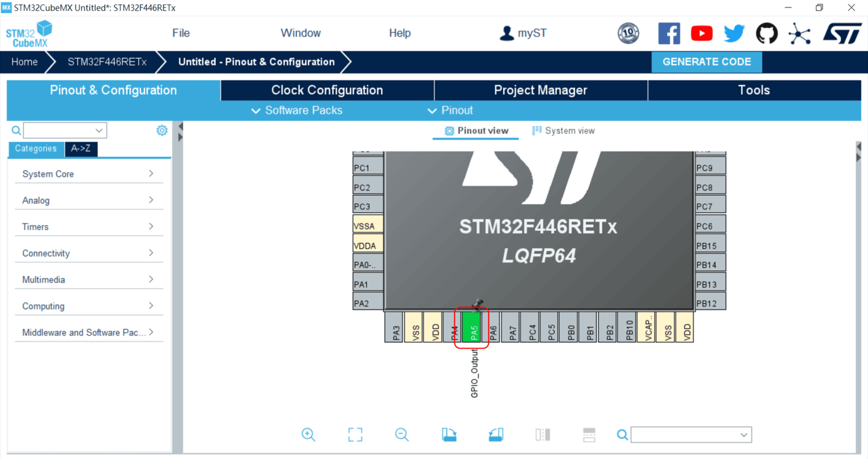Select the Pinout view tab
The height and width of the screenshot is (459, 868).
477,131
